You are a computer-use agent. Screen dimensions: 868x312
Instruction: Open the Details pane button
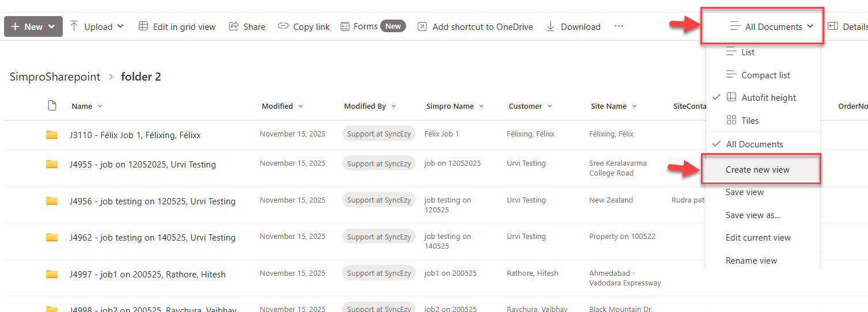point(848,26)
